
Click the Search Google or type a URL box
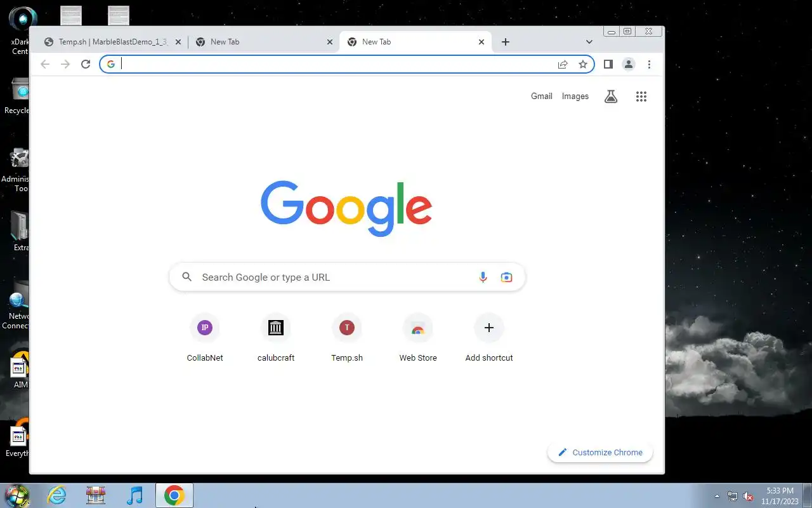347,277
